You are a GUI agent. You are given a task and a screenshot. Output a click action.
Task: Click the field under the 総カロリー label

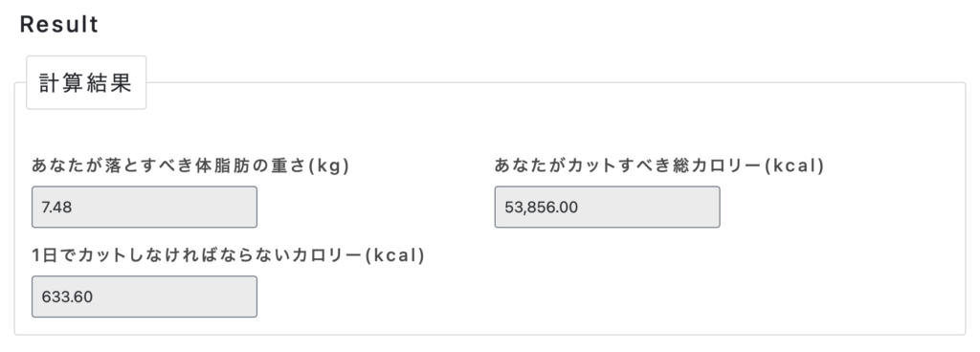[607, 207]
